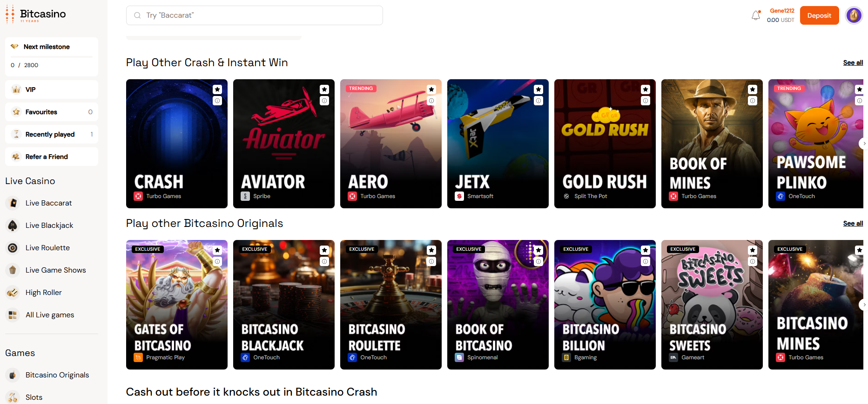
Task: Click See all for Bitcasino Originals
Action: coord(853,224)
